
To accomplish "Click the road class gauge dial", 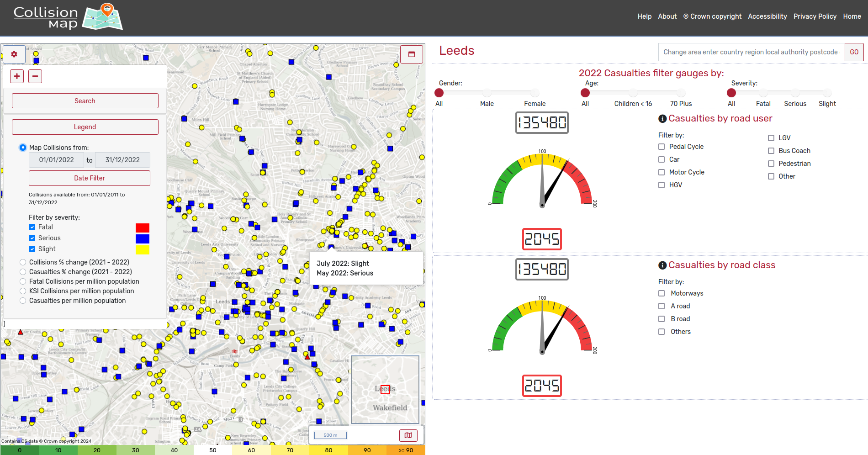I will 542,326.
